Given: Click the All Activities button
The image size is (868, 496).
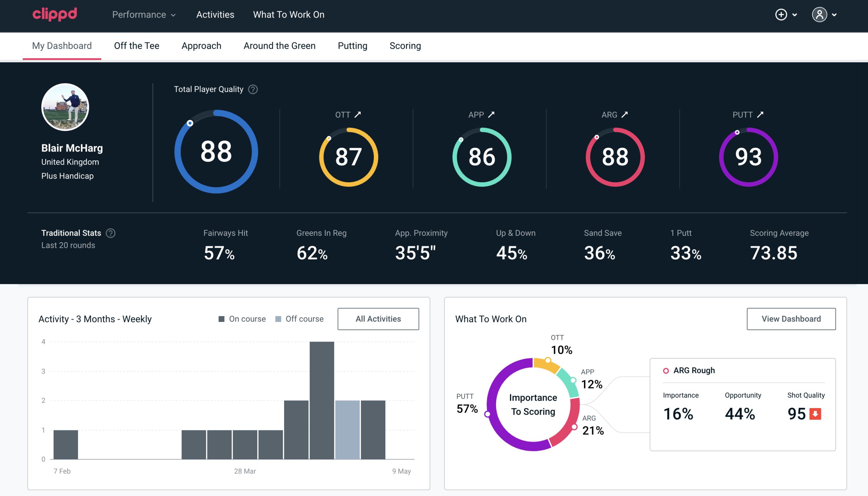Looking at the screenshot, I should [379, 319].
